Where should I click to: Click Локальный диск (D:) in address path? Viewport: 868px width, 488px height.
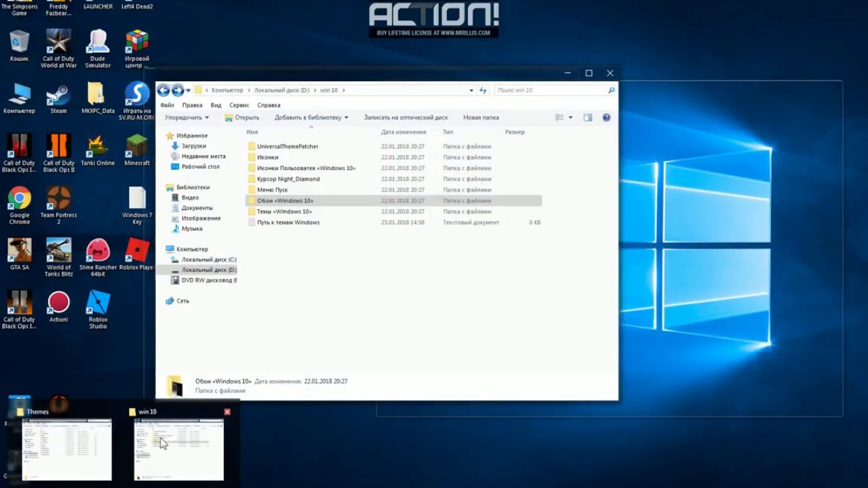tap(281, 90)
